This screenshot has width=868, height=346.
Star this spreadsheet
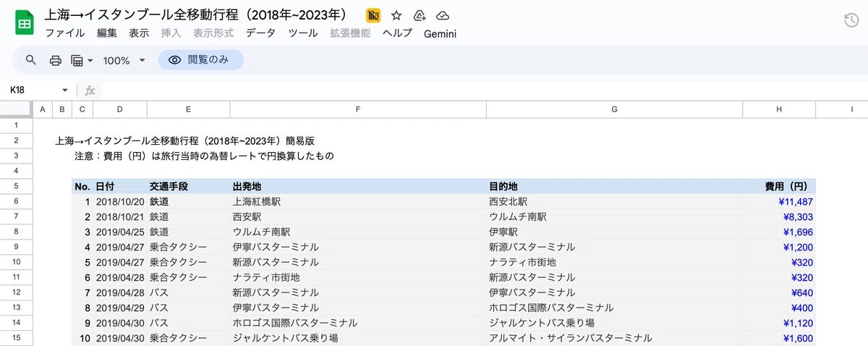point(396,15)
